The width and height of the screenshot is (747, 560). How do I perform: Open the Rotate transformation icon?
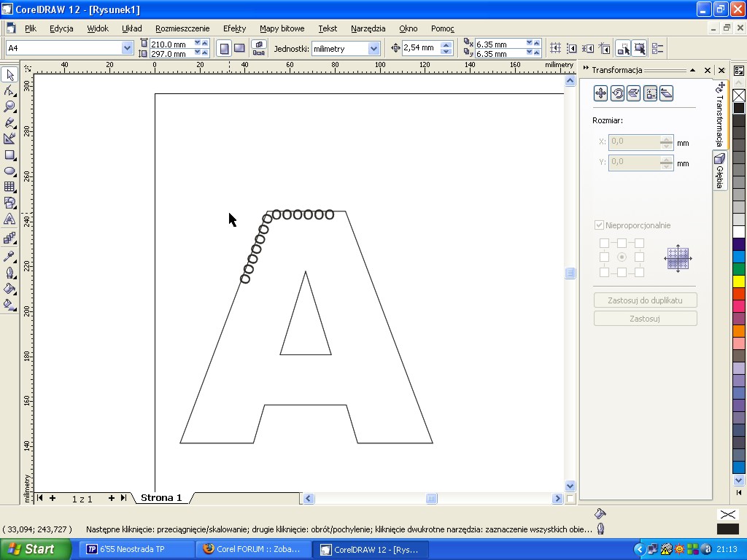[617, 93]
